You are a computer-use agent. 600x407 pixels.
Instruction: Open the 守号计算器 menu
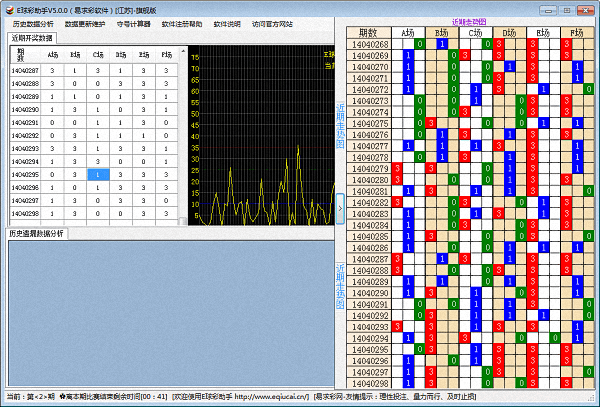point(134,24)
